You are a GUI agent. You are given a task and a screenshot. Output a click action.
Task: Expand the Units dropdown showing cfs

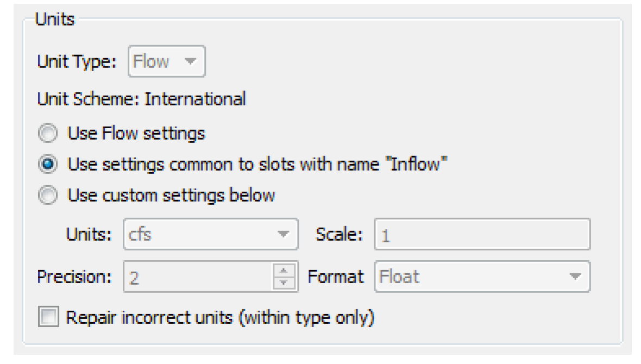click(x=210, y=235)
